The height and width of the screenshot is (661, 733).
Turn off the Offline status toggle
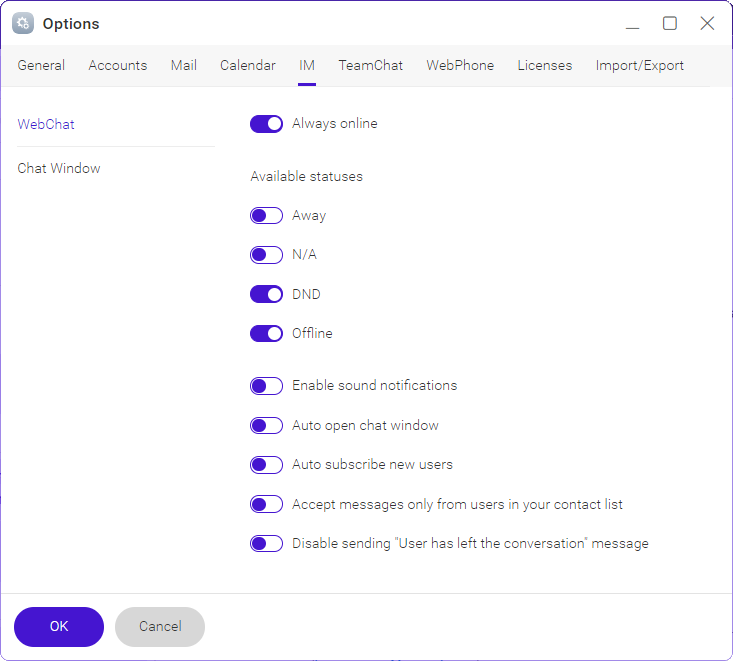(x=266, y=334)
